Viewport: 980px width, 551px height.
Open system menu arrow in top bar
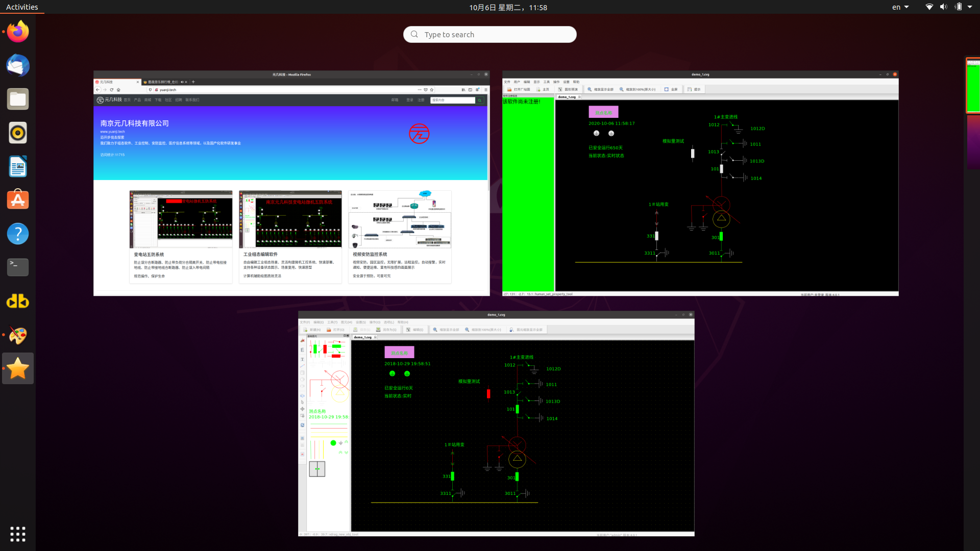970,7
